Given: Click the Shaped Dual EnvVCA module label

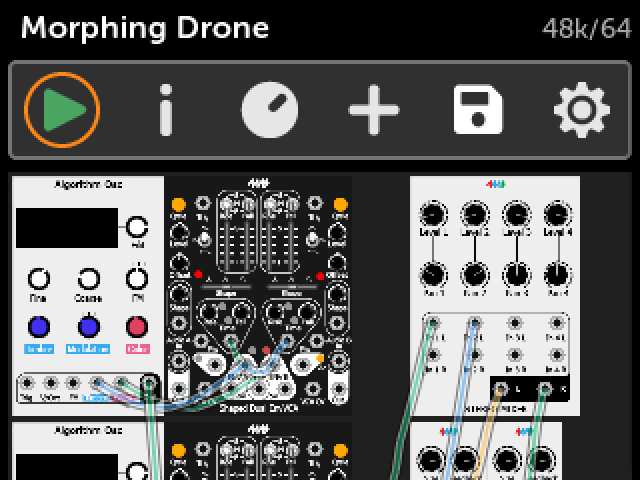Looking at the screenshot, I should coord(259,408).
